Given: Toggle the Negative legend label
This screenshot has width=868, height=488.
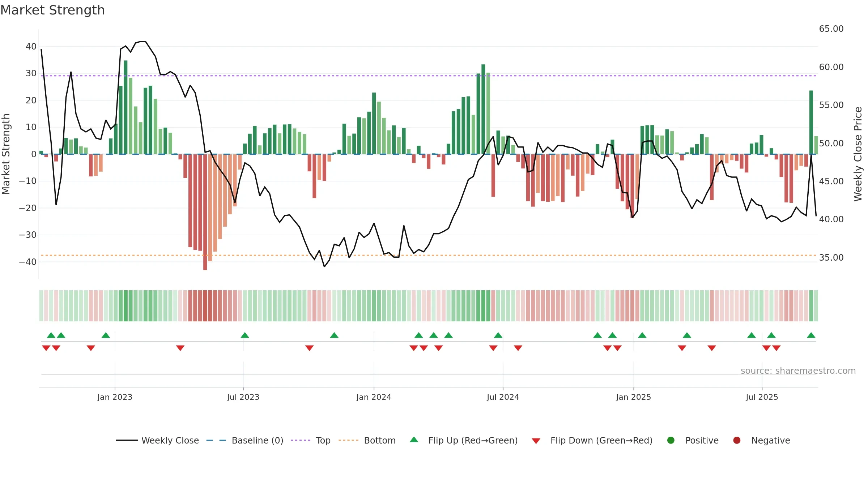Looking at the screenshot, I should (x=771, y=440).
